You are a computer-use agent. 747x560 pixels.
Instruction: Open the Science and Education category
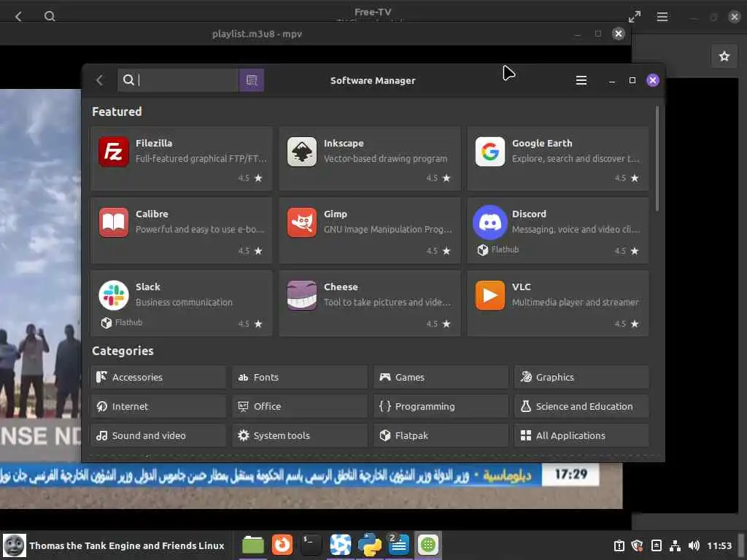point(581,406)
